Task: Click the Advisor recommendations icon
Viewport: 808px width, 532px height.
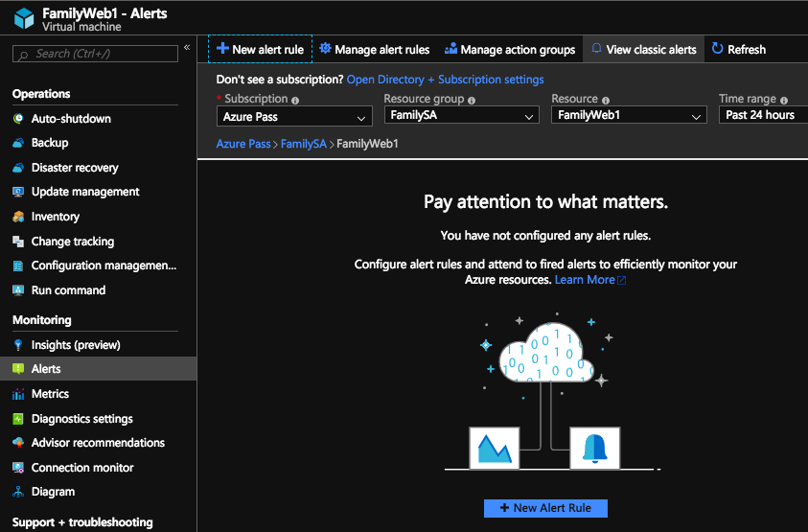Action: point(18,443)
